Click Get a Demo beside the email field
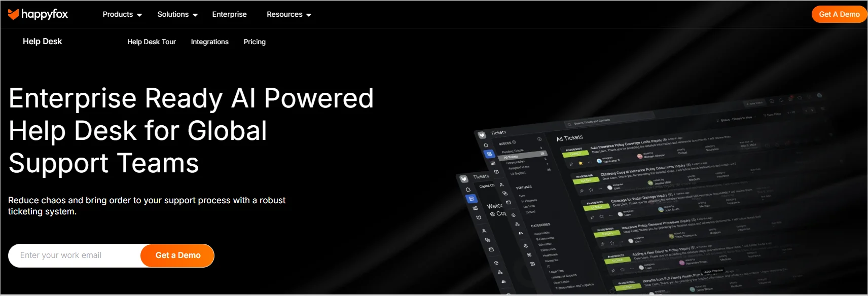 177,255
